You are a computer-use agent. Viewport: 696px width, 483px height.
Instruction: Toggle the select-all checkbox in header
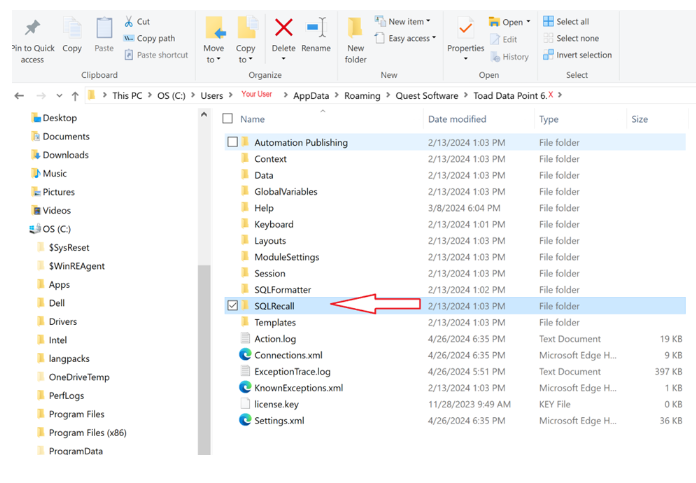pos(228,119)
